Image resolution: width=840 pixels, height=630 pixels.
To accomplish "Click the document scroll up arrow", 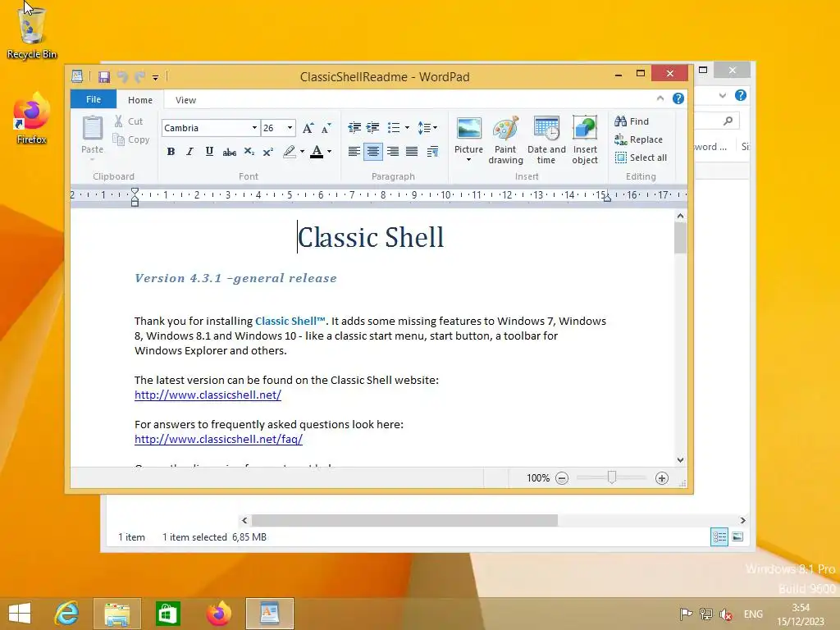I will click(680, 216).
